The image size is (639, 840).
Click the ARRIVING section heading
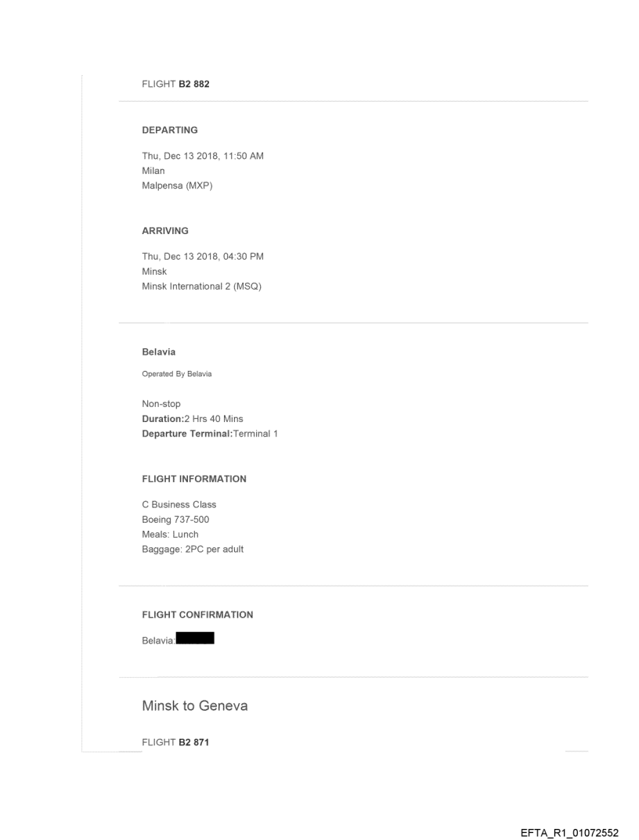[165, 231]
